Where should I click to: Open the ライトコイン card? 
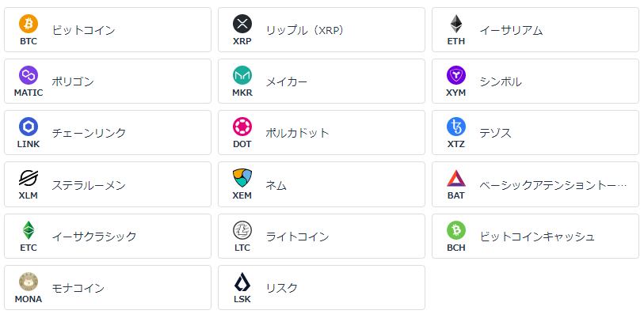coord(322,236)
